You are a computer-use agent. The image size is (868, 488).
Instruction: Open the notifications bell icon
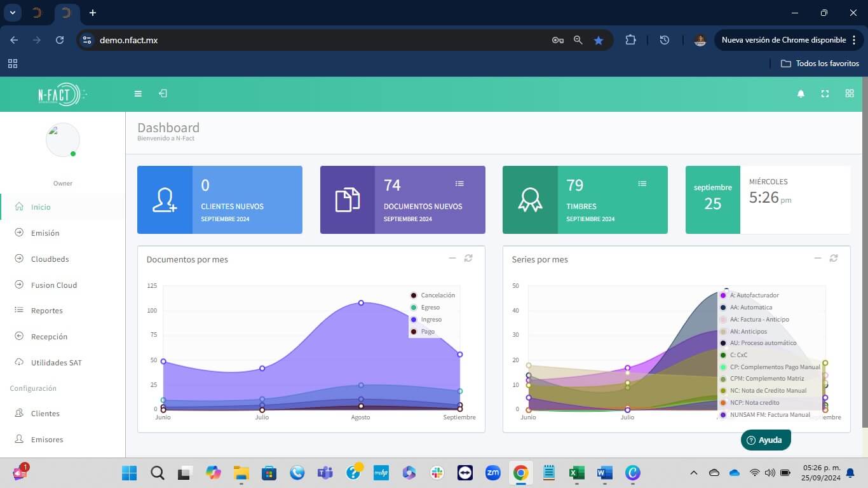point(801,94)
